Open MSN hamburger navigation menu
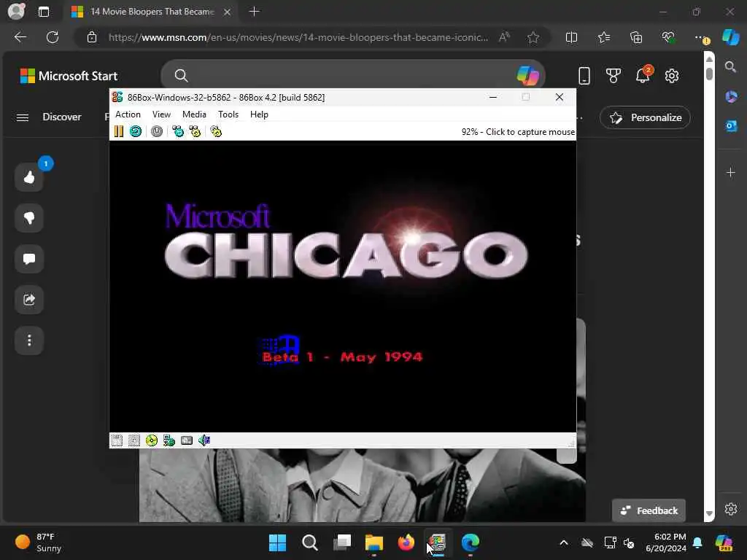 (23, 117)
